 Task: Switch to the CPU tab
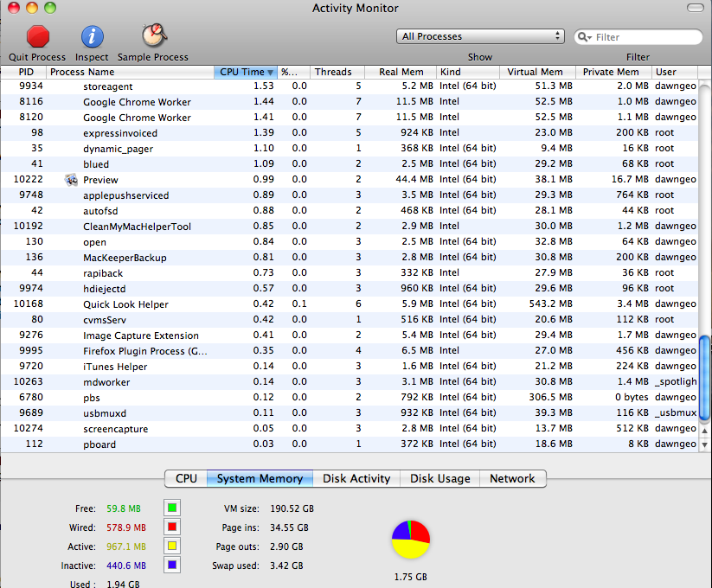(x=186, y=479)
